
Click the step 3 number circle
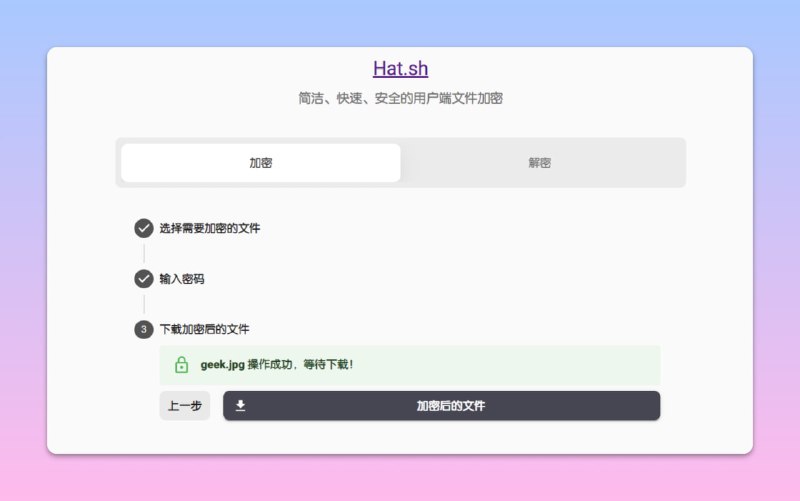(x=144, y=329)
